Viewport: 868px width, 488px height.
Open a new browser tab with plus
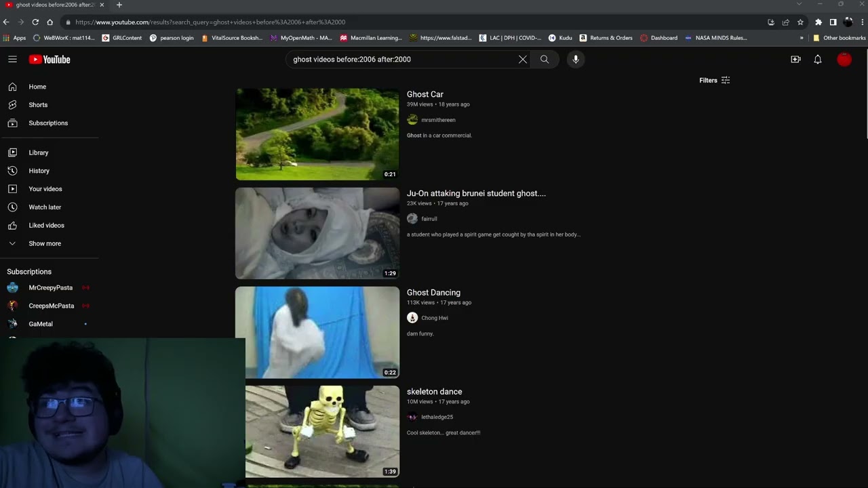click(x=119, y=5)
